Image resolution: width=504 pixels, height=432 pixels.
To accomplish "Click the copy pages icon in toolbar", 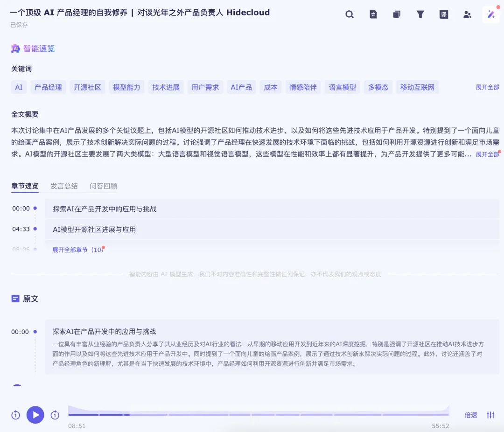I will point(397,14).
